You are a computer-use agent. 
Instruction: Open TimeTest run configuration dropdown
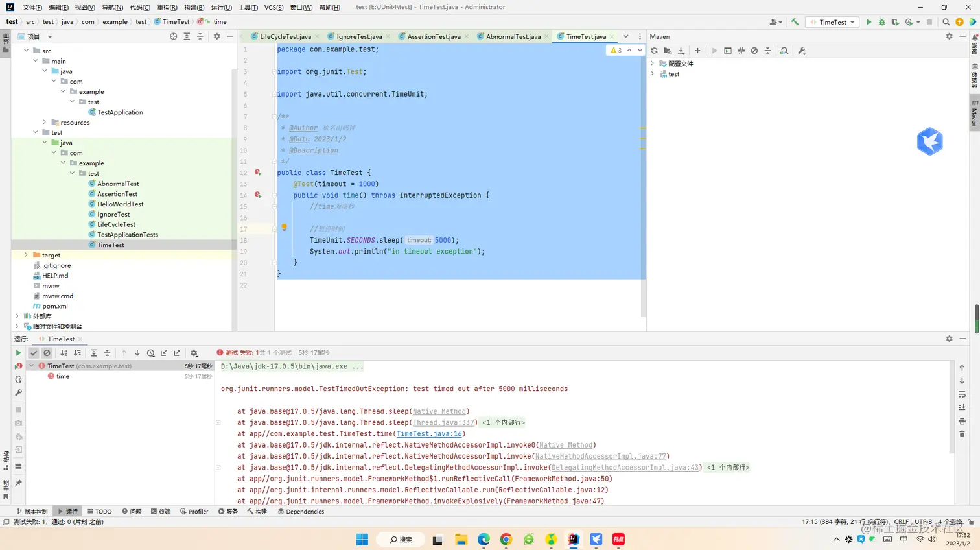(832, 22)
